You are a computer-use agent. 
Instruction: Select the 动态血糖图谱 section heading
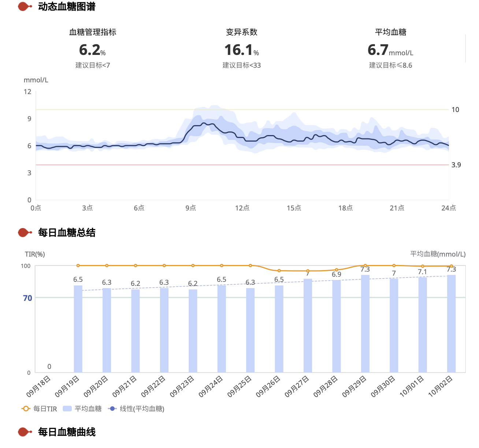point(67,7)
